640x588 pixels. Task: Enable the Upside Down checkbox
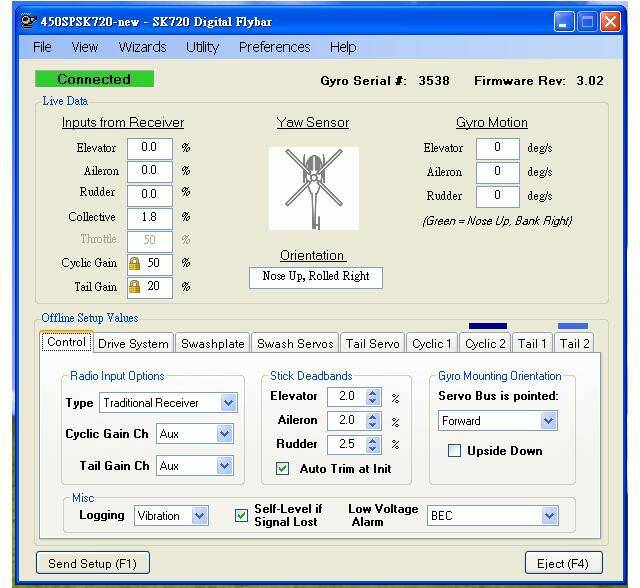click(454, 450)
